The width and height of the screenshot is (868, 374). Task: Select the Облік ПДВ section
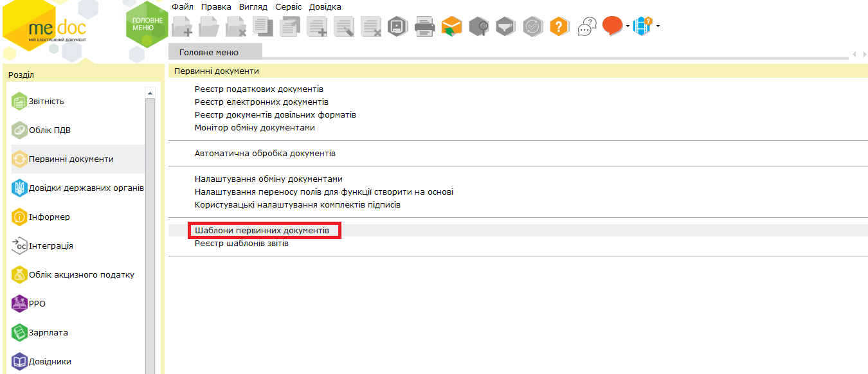(x=78, y=130)
